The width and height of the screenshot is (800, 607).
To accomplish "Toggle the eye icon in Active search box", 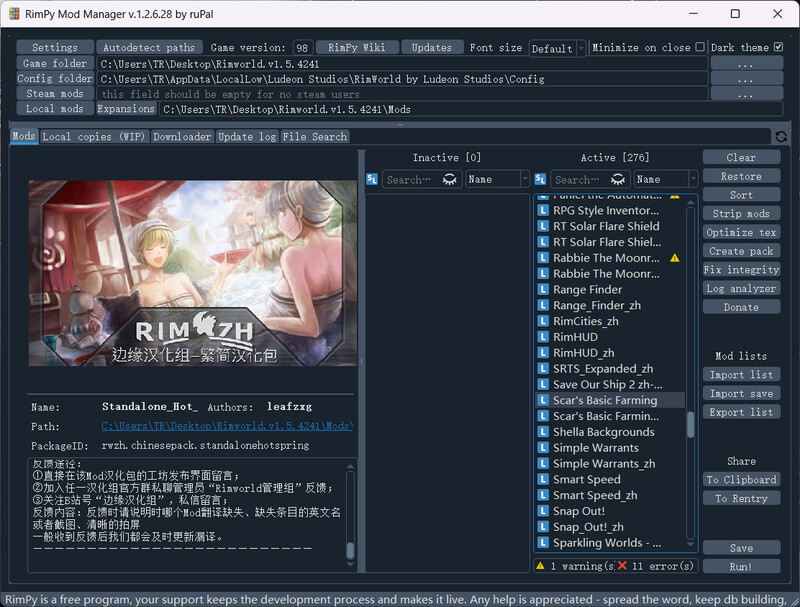I will (618, 179).
